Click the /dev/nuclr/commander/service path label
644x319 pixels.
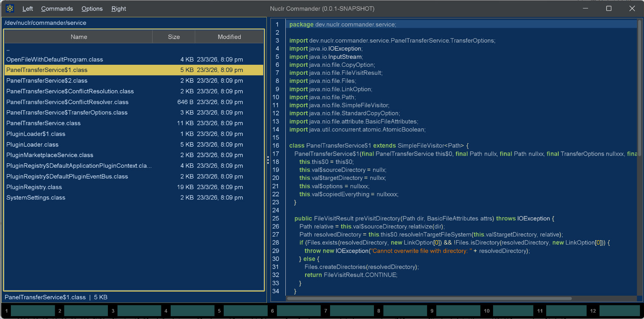tap(45, 23)
